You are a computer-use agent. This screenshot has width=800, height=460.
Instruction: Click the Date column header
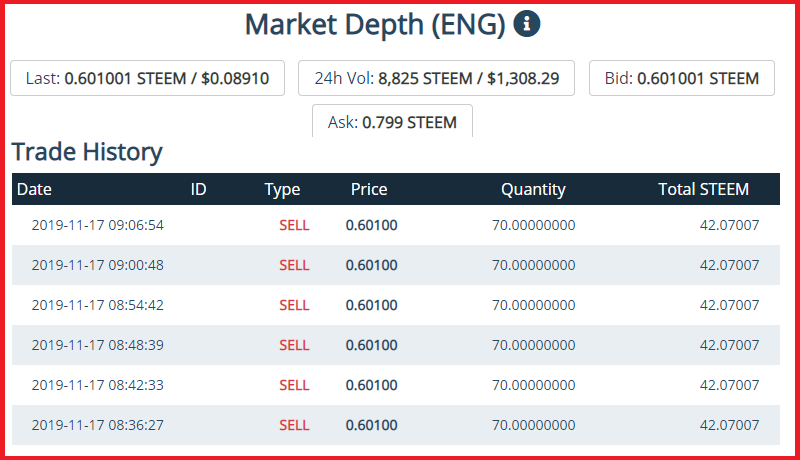34,189
